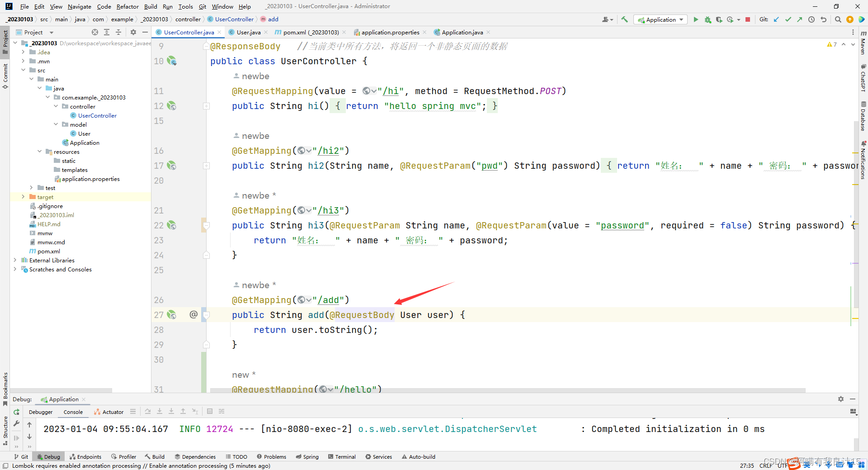Click the editor's horizontal scrollbar
Viewport: 868px width, 470px height.
pos(506,390)
